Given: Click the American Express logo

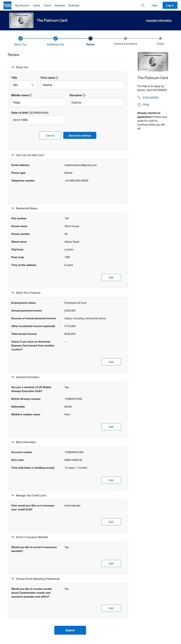Looking at the screenshot, I should coord(7,5).
